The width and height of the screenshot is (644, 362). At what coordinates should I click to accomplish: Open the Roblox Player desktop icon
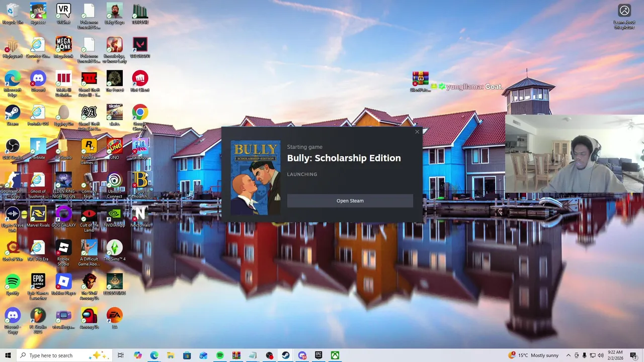pos(63,284)
